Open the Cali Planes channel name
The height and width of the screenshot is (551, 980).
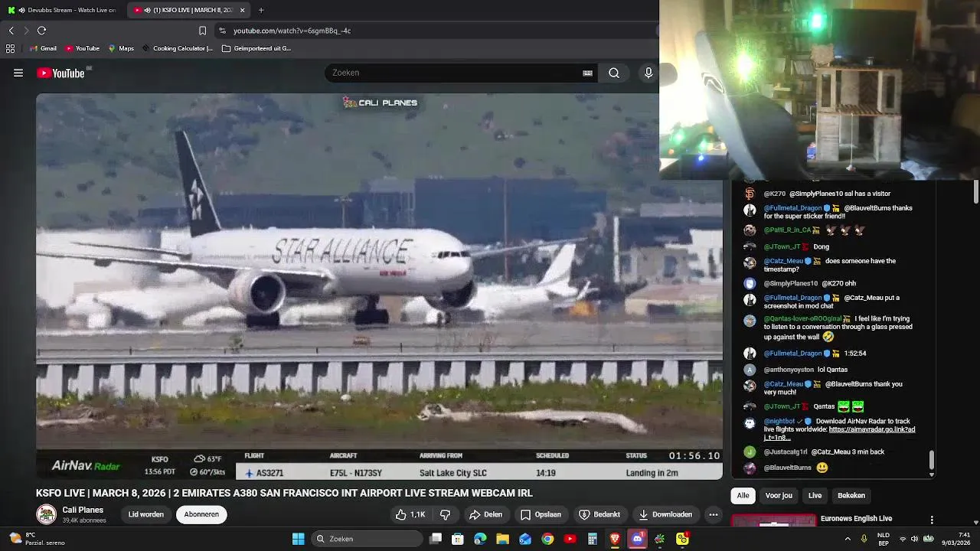(83, 510)
